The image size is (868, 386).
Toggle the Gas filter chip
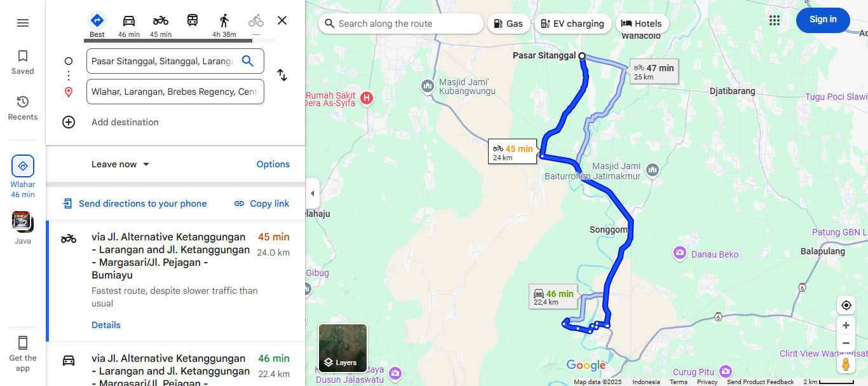[x=508, y=24]
